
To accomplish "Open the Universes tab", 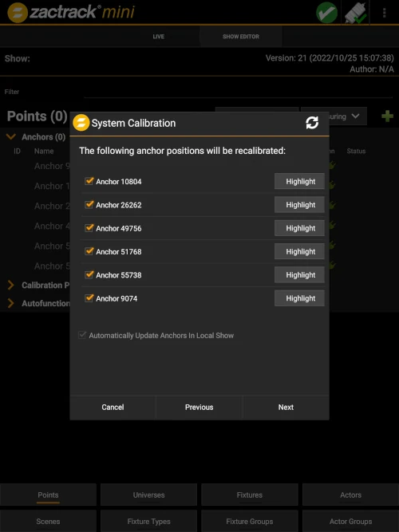I will pyautogui.click(x=148, y=495).
